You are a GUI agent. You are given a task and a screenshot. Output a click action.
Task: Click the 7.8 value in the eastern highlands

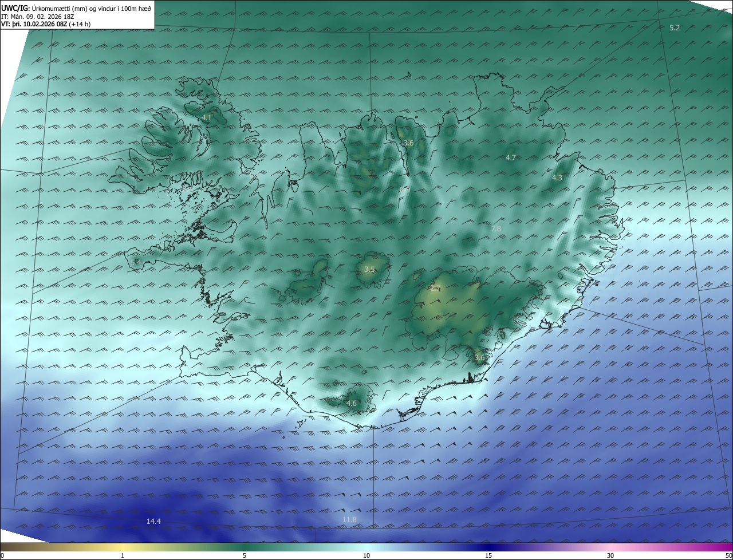[496, 228]
